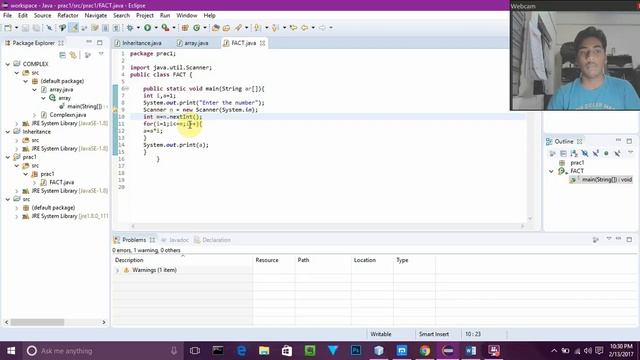This screenshot has height=360, width=640.
Task: Open File Explorer from the taskbar
Action: pyautogui.click(x=264, y=351)
